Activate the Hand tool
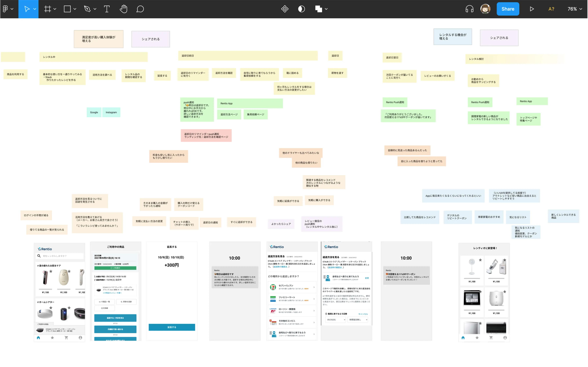The height and width of the screenshot is (367, 588). coord(123,9)
